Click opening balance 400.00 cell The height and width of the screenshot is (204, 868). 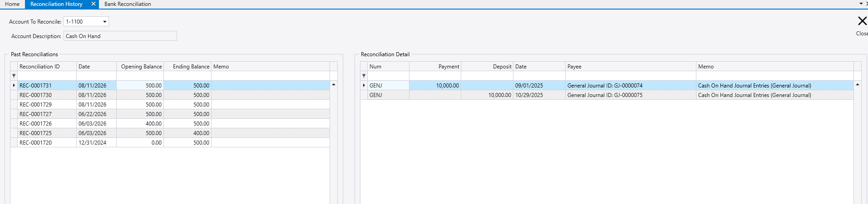140,123
